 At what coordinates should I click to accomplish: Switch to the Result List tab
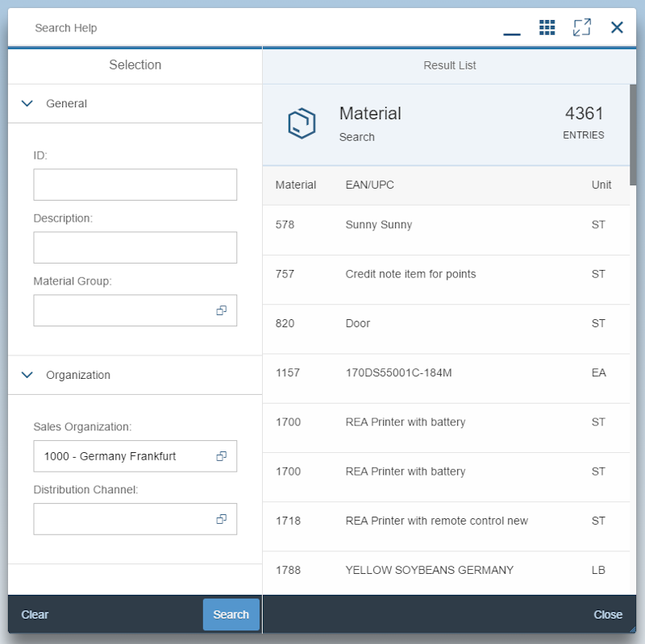click(449, 65)
